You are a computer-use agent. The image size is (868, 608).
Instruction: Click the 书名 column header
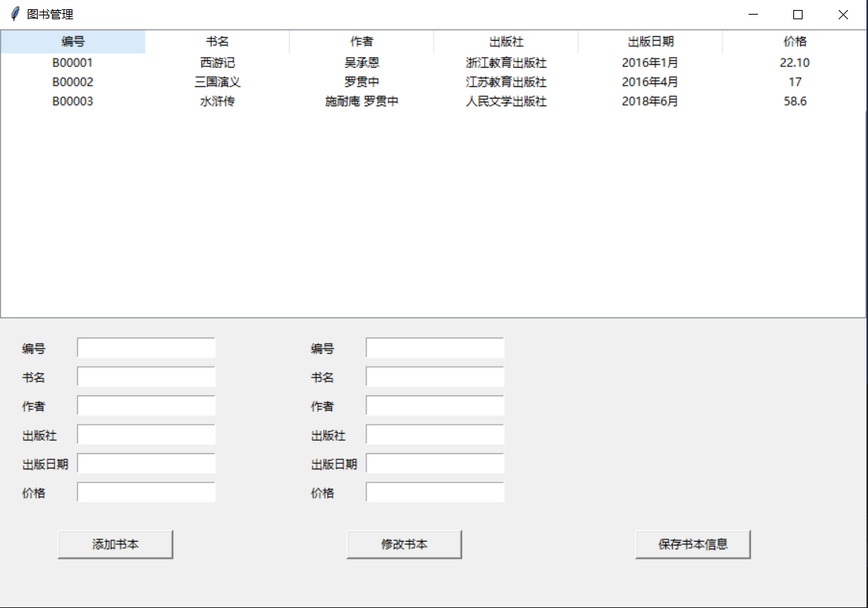coord(218,41)
